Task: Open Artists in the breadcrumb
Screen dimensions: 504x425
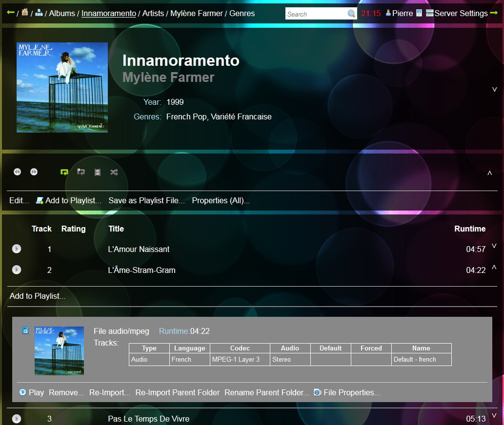Action: pyautogui.click(x=153, y=13)
